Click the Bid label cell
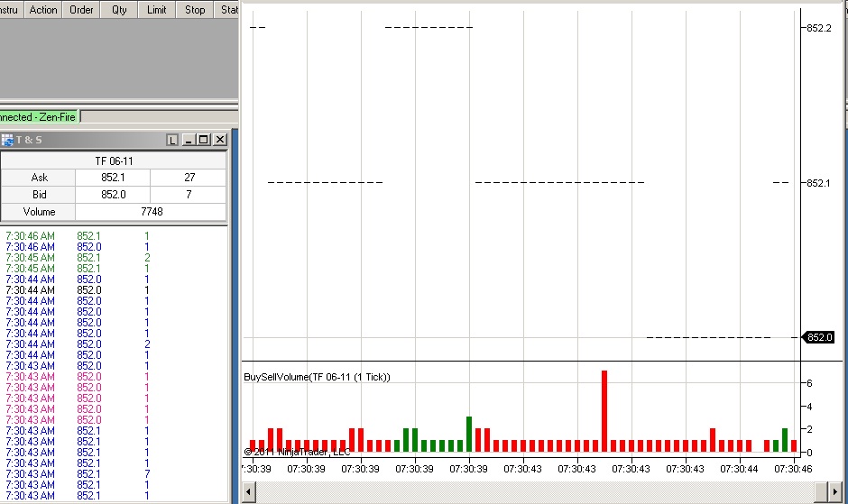Image resolution: width=848 pixels, height=504 pixels. [39, 195]
